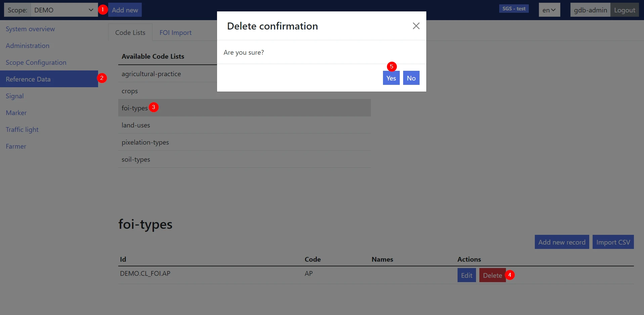Click Add new record button
644x315 pixels.
pyautogui.click(x=562, y=242)
